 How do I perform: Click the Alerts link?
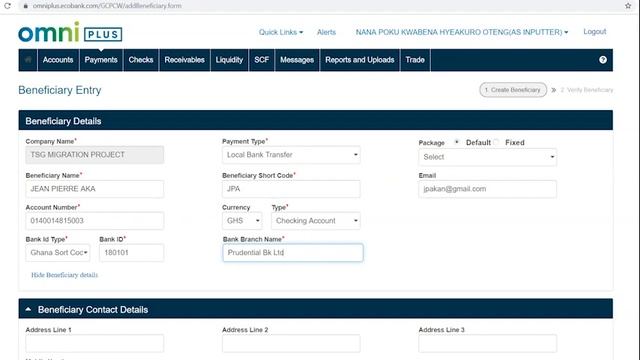(327, 32)
